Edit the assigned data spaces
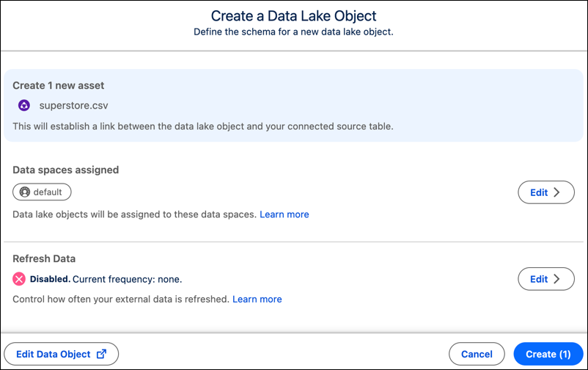This screenshot has height=370, width=588. 546,192
